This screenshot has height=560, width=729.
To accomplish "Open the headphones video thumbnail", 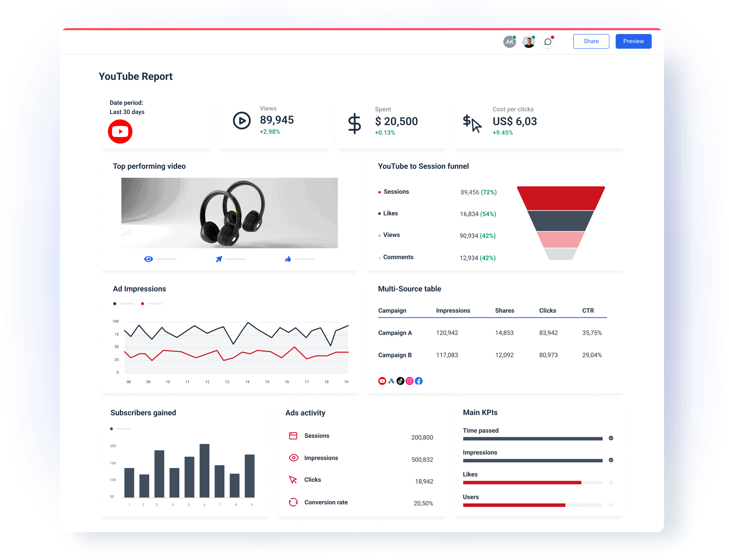I will click(229, 213).
